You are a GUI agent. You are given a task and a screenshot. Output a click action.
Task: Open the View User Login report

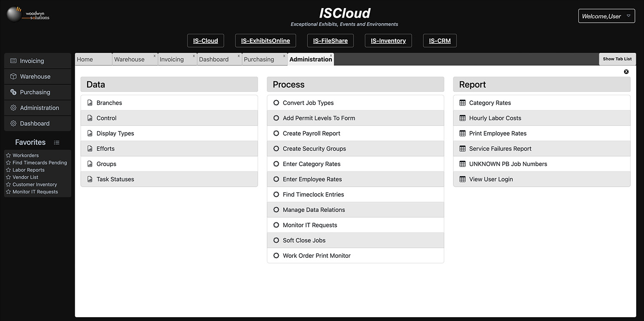point(491,179)
